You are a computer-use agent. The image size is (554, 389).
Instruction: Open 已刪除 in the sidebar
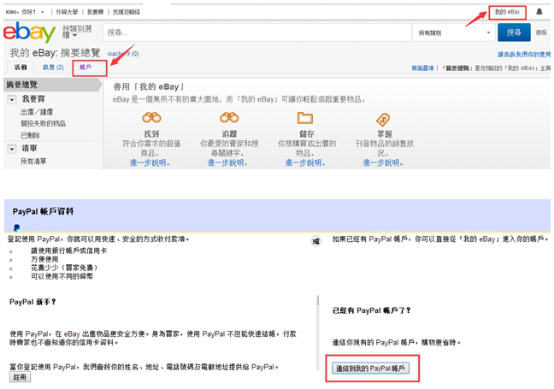30,135
